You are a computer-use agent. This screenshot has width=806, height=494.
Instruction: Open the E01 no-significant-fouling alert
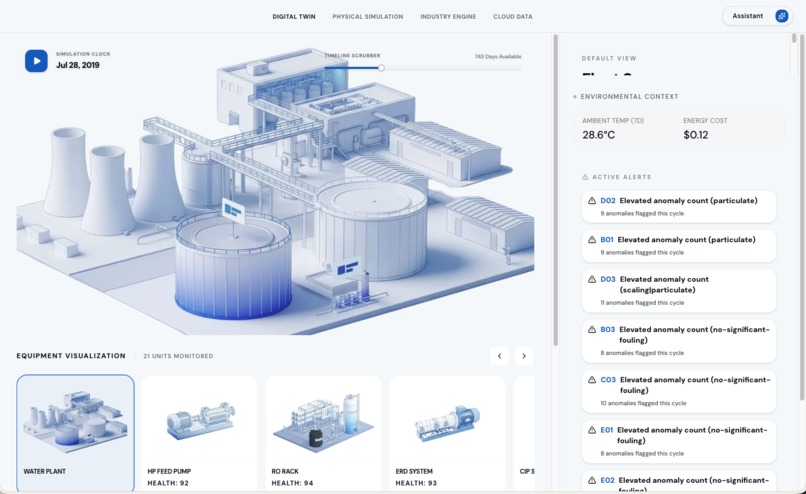(x=679, y=442)
